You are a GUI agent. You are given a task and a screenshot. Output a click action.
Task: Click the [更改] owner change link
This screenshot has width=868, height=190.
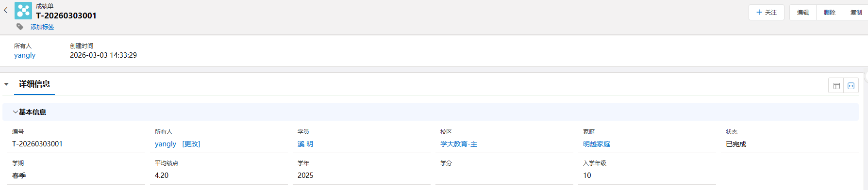(x=191, y=144)
